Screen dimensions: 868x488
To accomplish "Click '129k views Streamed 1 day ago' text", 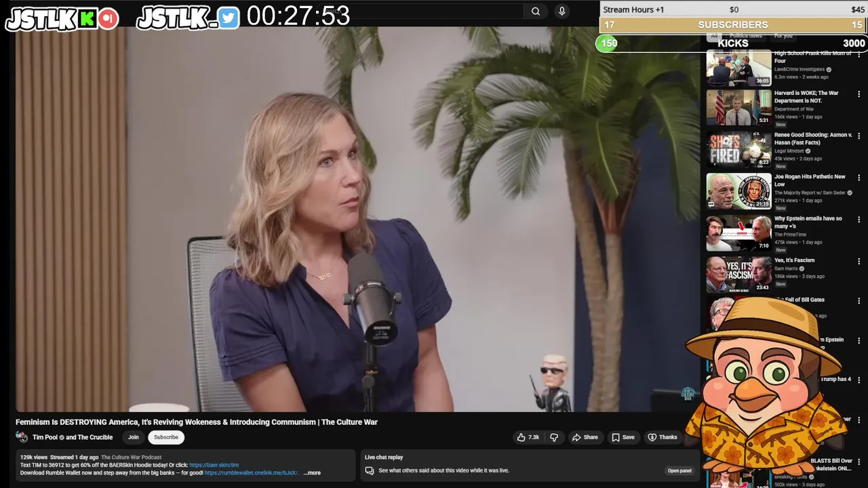I will click(59, 457).
